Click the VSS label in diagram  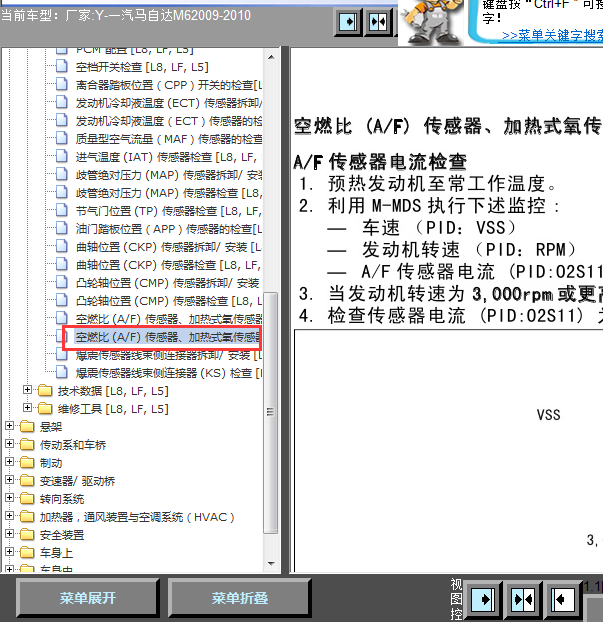point(549,415)
